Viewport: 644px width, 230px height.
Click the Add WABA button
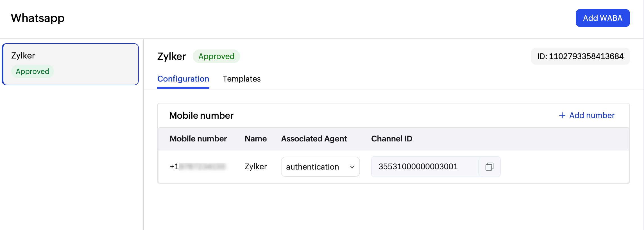(x=603, y=18)
